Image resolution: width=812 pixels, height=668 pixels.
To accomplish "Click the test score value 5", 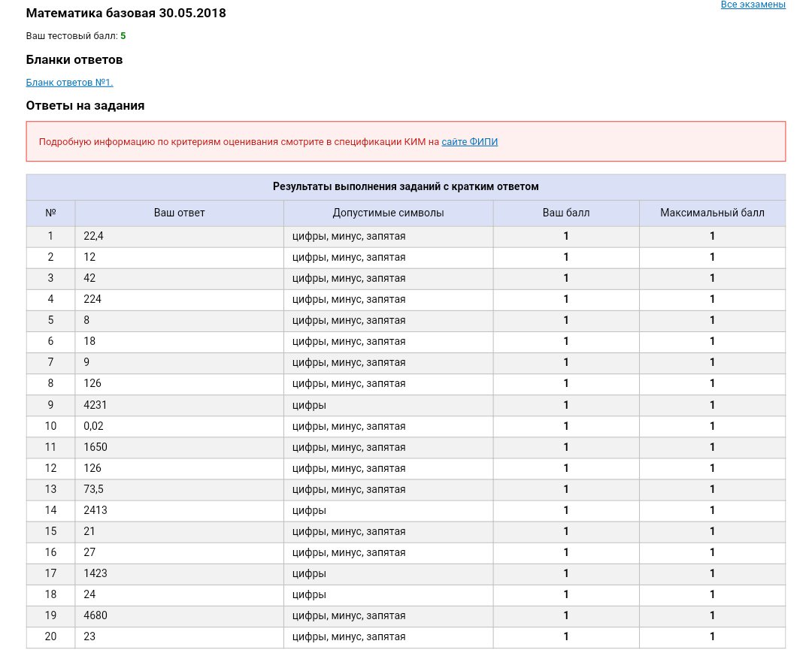I will coord(123,36).
